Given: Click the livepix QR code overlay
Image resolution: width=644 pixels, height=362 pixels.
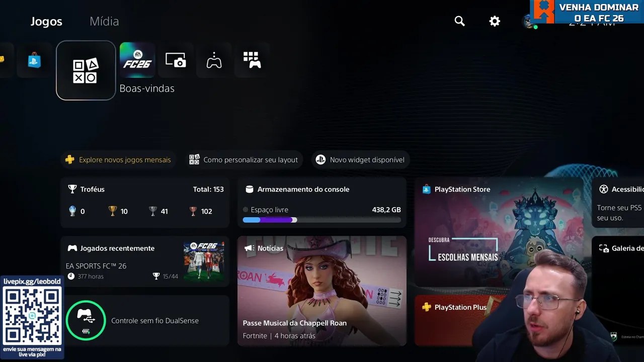Looking at the screenshot, I should click(32, 317).
